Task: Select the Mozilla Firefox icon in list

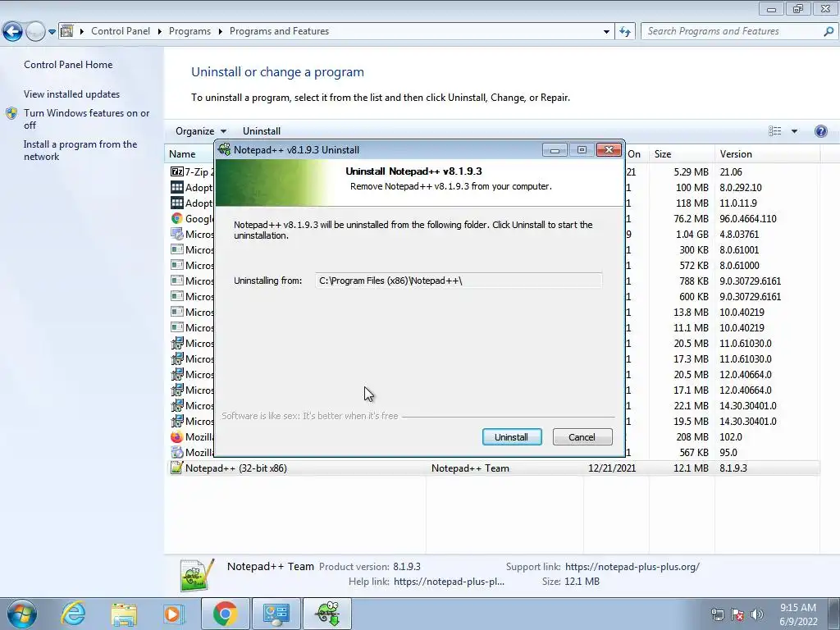Action: [x=177, y=436]
